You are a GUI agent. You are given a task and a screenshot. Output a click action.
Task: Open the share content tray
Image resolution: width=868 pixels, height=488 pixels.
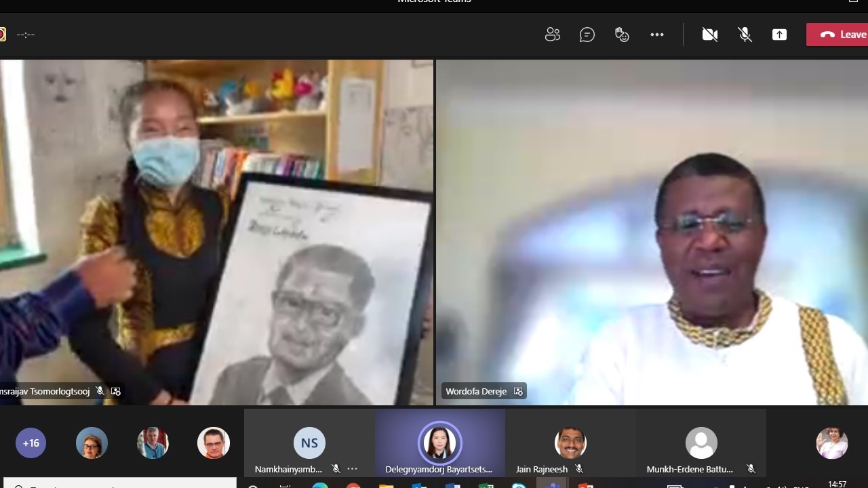779,35
